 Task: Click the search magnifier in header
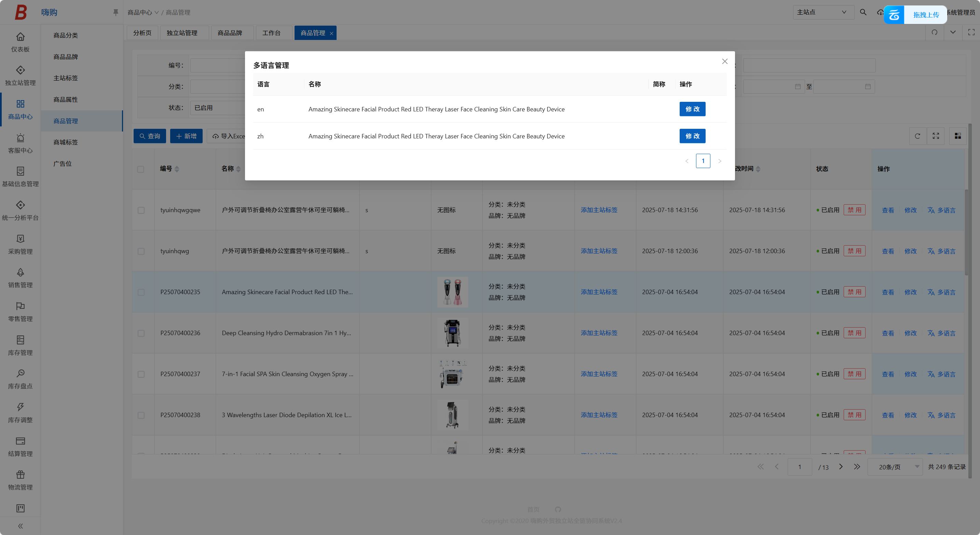863,12
